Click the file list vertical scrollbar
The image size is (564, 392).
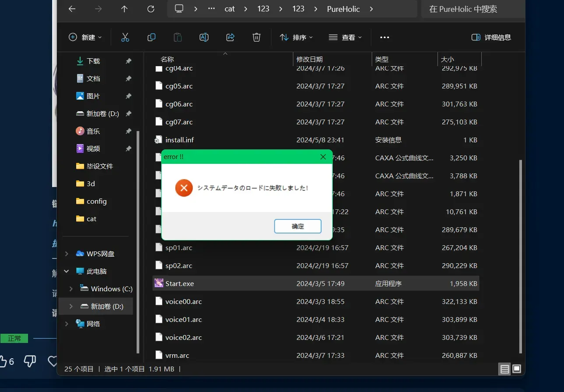coord(520,256)
